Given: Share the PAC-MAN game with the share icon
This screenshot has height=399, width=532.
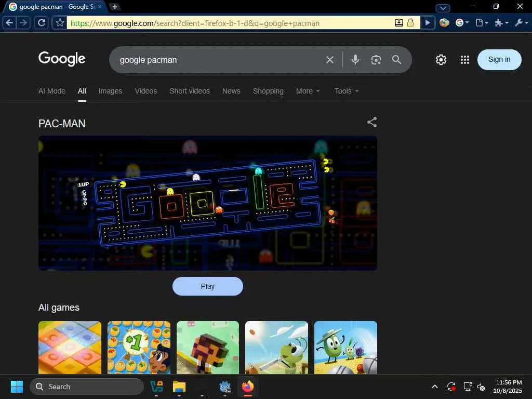Looking at the screenshot, I should click(x=372, y=122).
